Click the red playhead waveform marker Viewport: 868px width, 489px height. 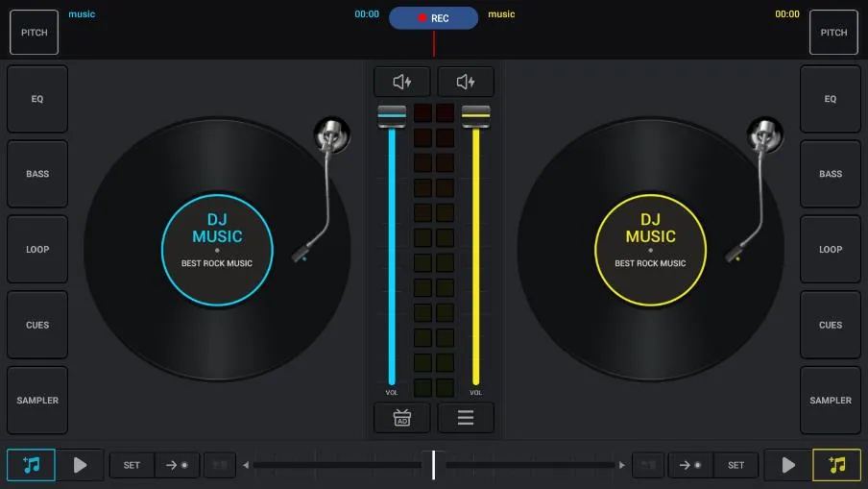[x=433, y=43]
